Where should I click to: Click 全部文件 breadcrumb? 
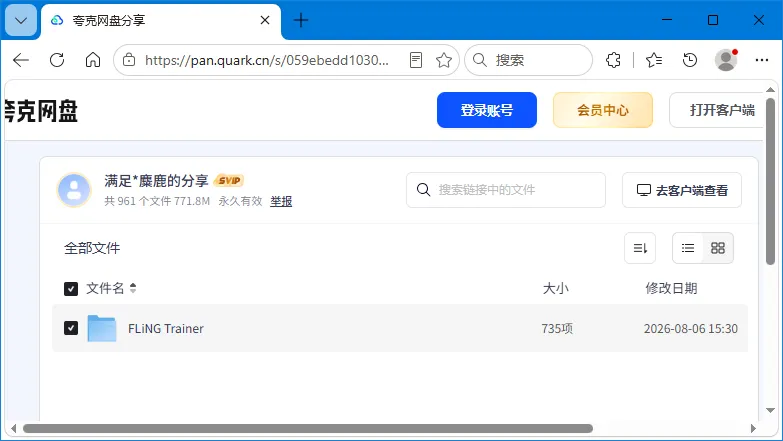(92, 248)
